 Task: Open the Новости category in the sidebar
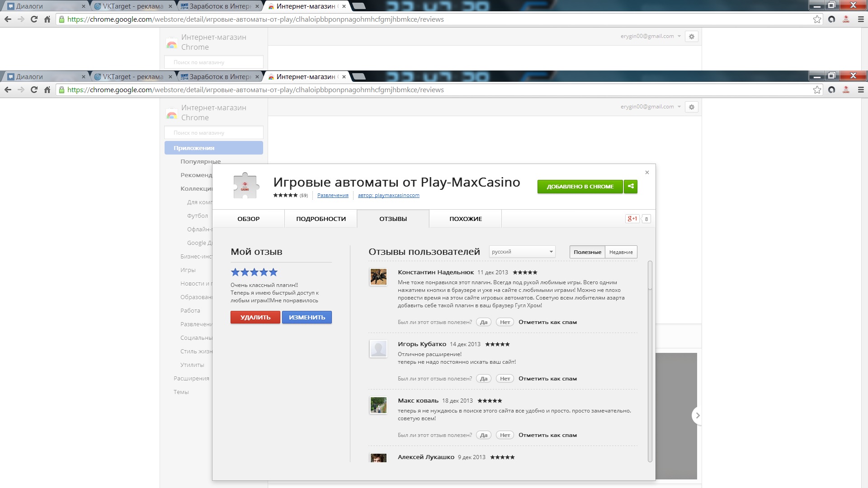coord(195,283)
